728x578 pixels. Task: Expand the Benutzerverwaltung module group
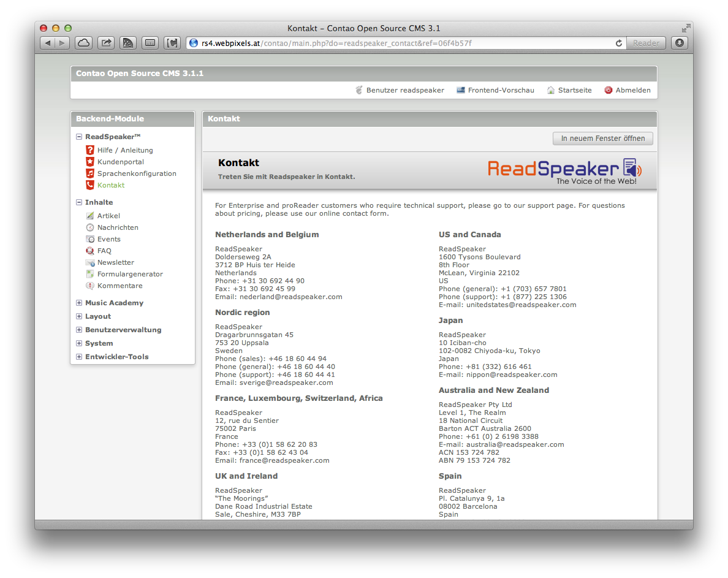click(x=79, y=330)
